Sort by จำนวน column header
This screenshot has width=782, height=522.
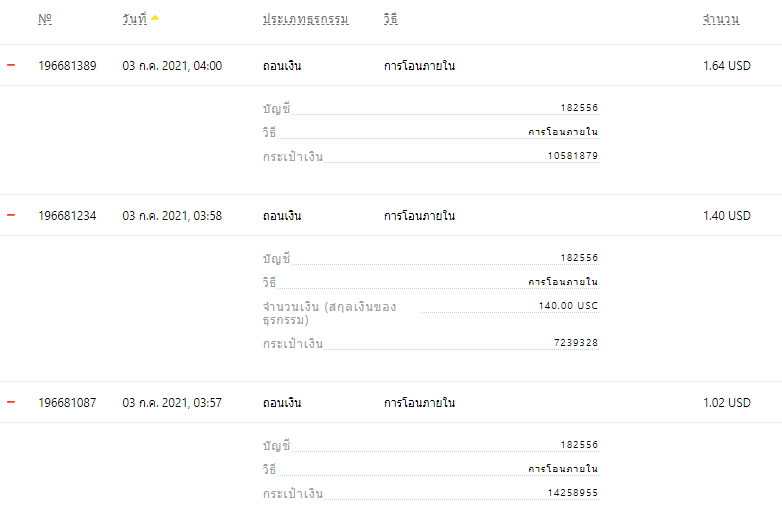[721, 19]
